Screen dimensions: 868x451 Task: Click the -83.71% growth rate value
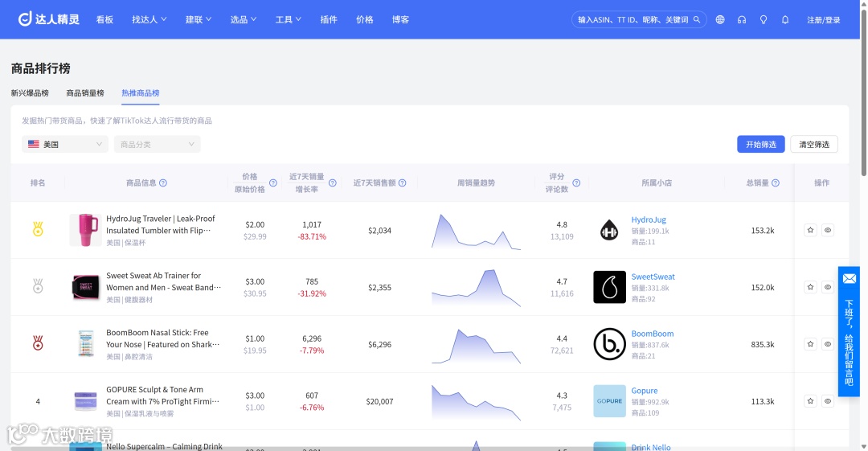(x=312, y=236)
